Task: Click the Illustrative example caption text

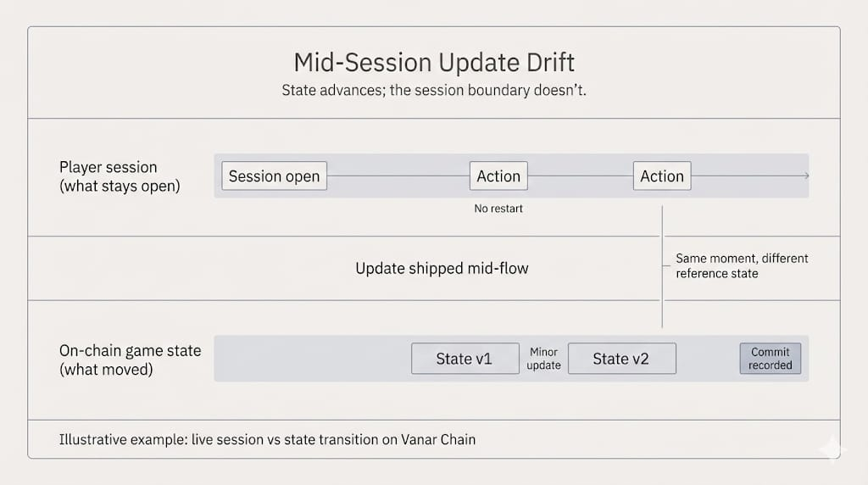Action: (267, 440)
